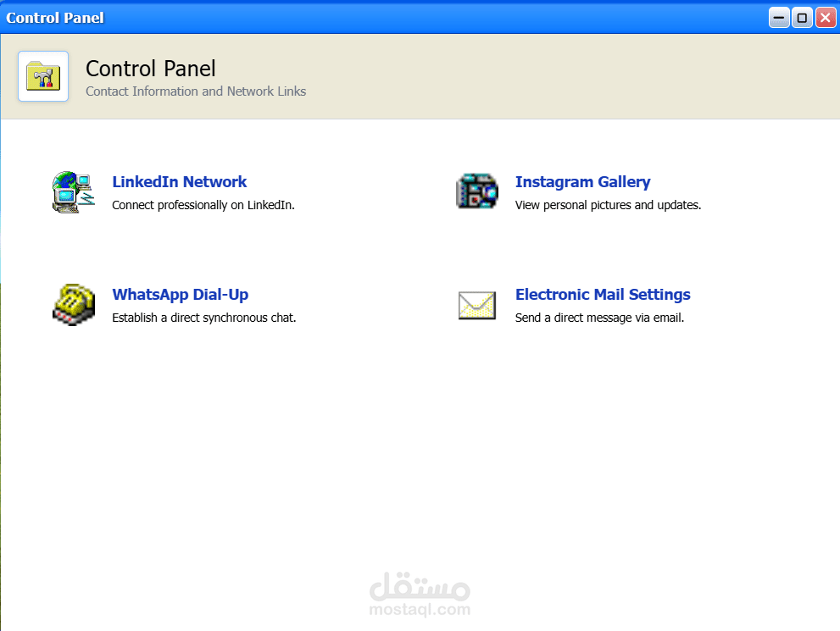840x631 pixels.
Task: Click 'Establish a direct synchronous chat.' description
Action: pos(203,318)
